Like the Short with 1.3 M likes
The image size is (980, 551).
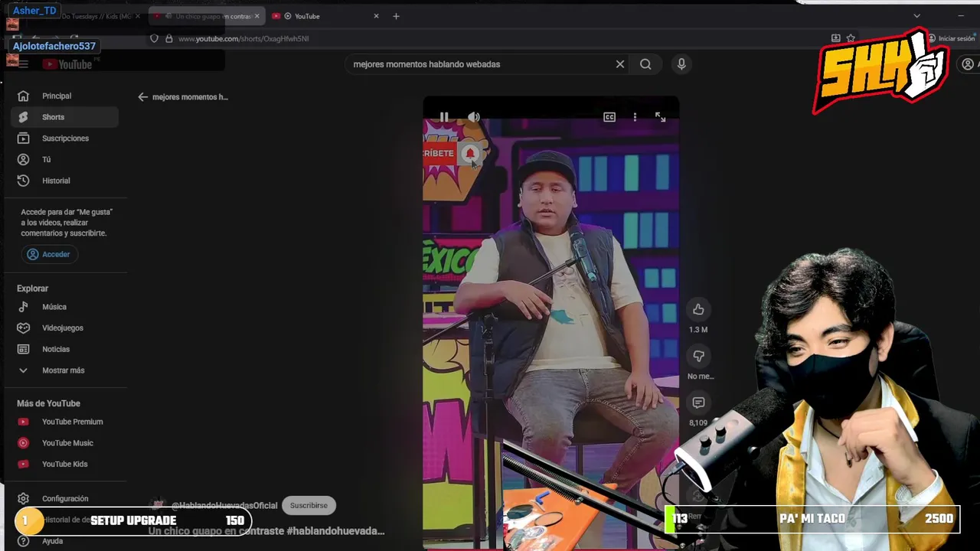(x=698, y=309)
